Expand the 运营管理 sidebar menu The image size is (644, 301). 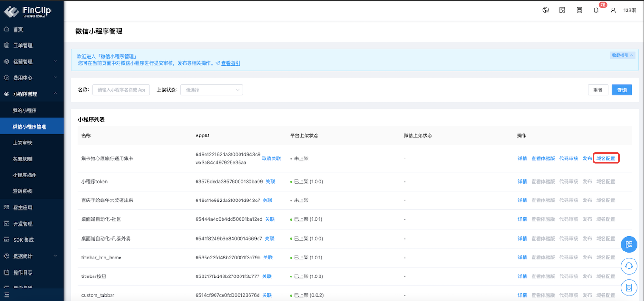[x=32, y=62]
